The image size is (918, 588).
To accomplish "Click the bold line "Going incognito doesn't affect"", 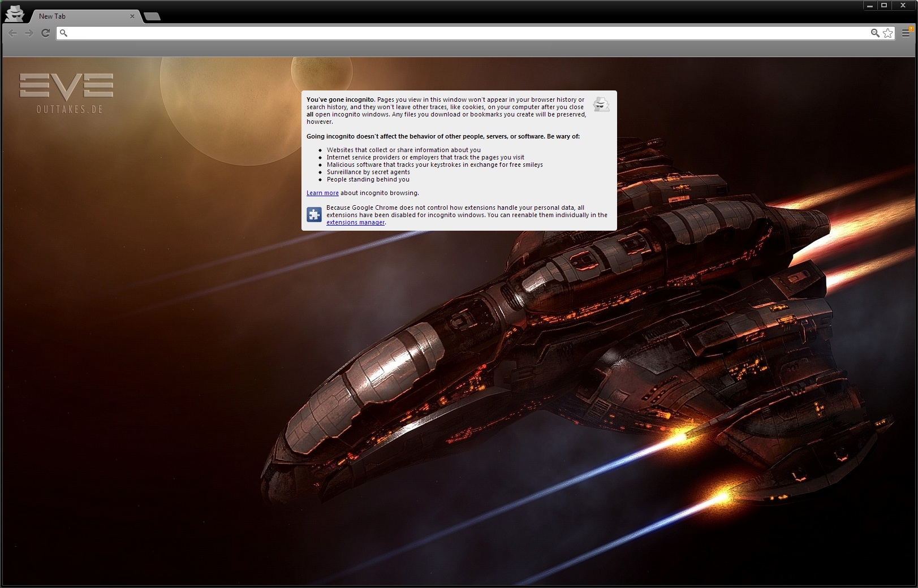I will (x=443, y=137).
